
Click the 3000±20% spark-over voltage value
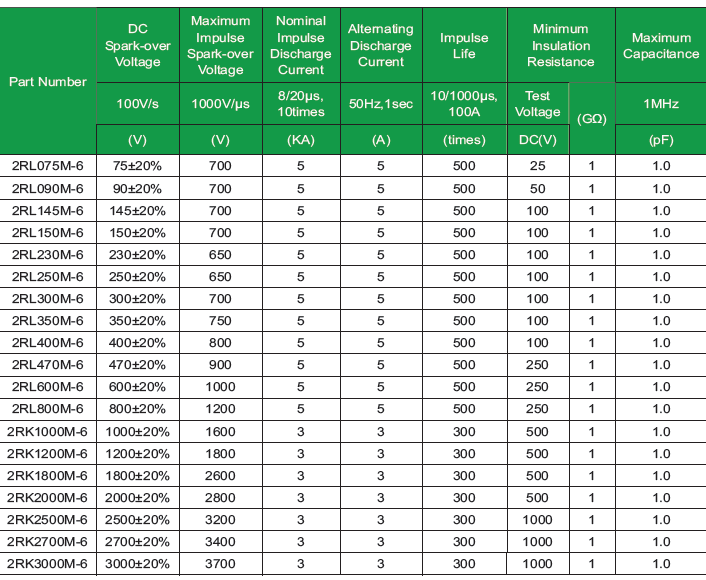(x=137, y=564)
